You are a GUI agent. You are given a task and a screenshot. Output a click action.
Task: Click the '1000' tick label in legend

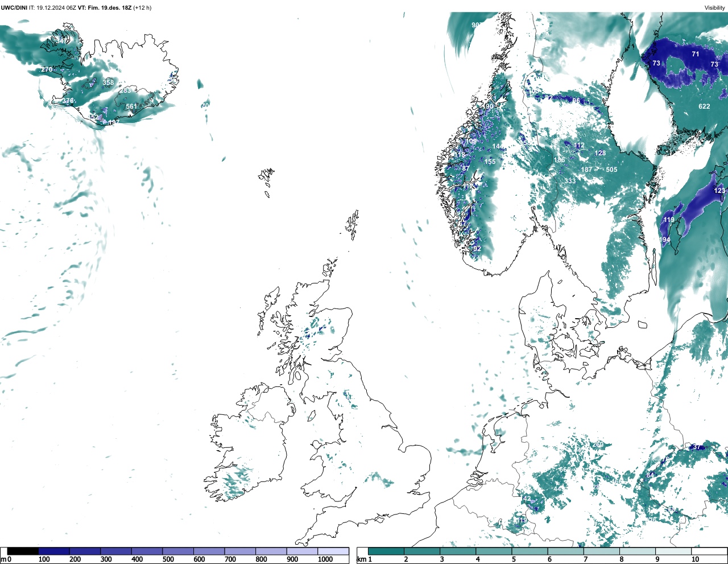click(325, 559)
